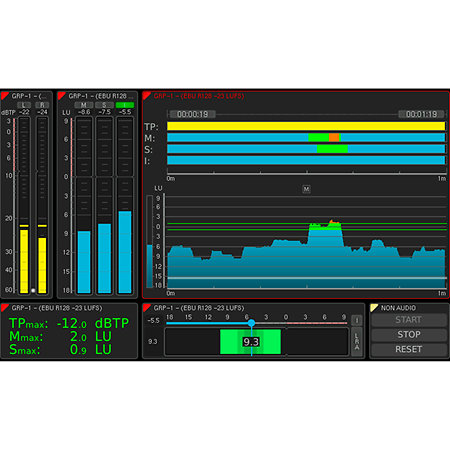Toggle the green I integrated label above LU bars
This screenshot has height=450, width=450.
(x=125, y=105)
